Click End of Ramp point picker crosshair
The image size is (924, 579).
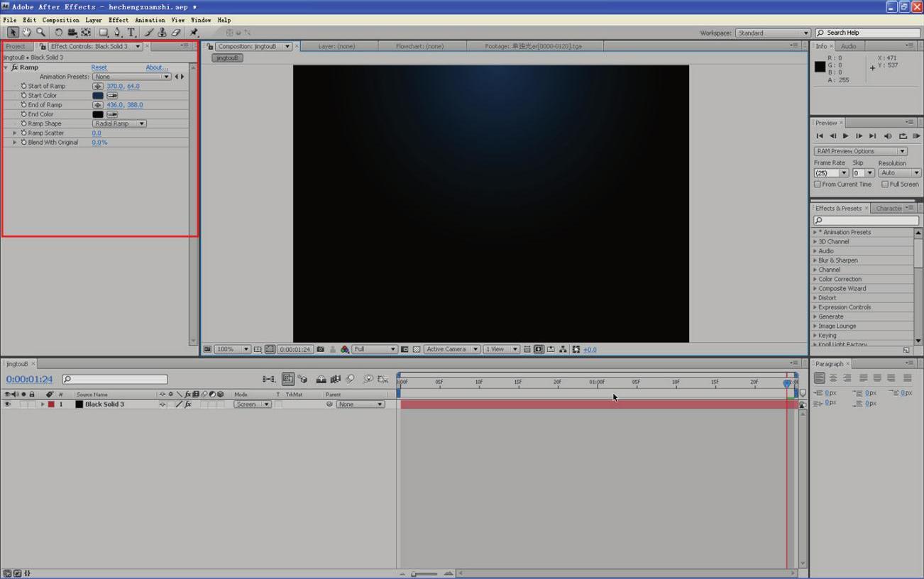[x=98, y=104]
